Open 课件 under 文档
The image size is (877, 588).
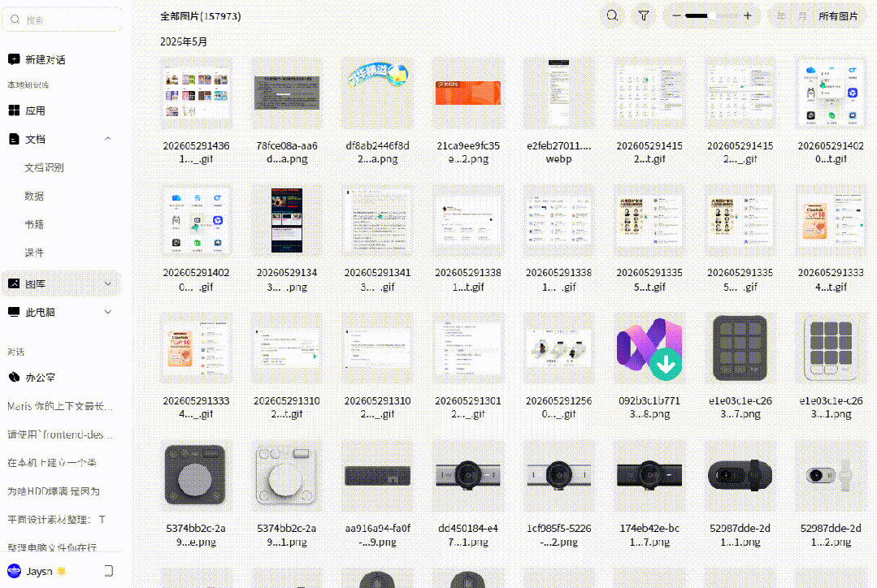[34, 253]
